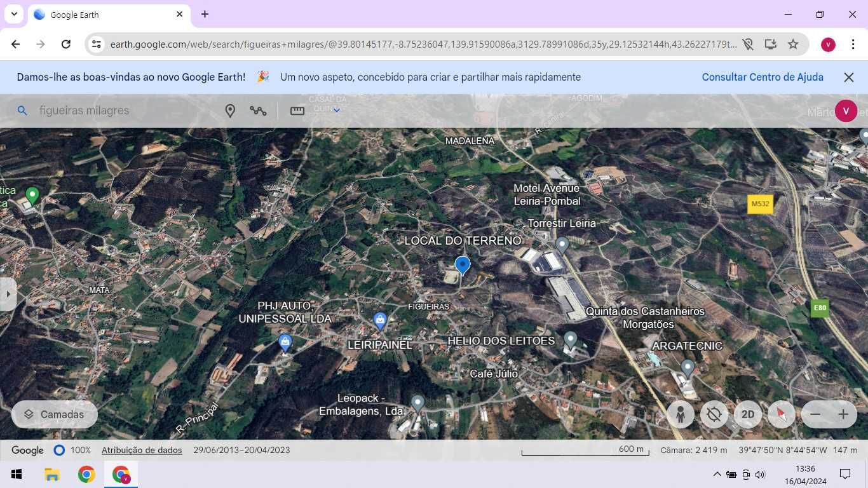Image resolution: width=868 pixels, height=488 pixels.
Task: Click the Torrestir Leiria map pin
Action: pos(562,245)
